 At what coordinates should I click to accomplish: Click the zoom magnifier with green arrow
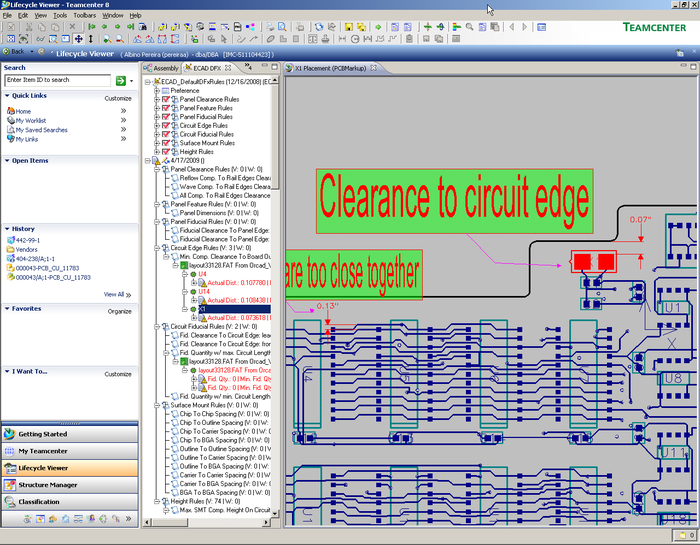tap(107, 39)
